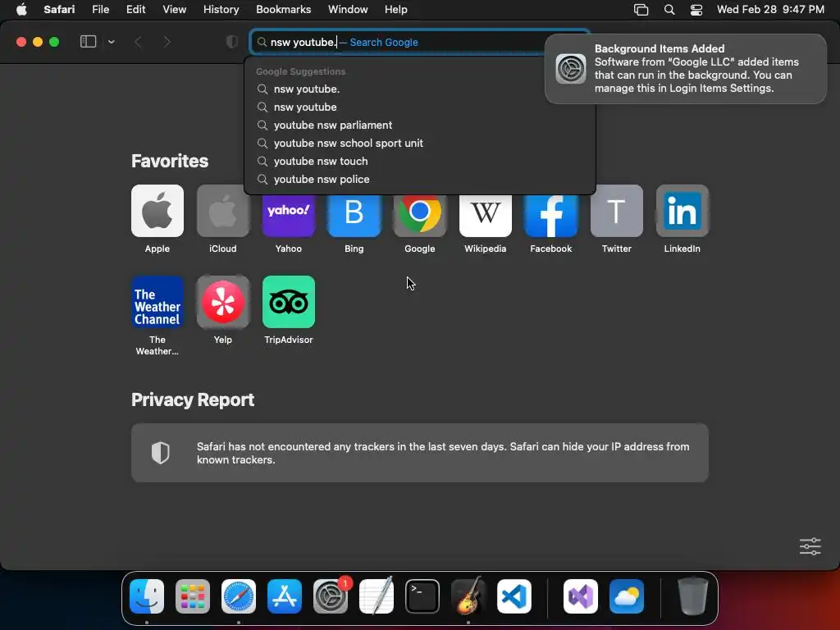This screenshot has width=840, height=630.
Task: Open the View menu
Action: pos(174,10)
